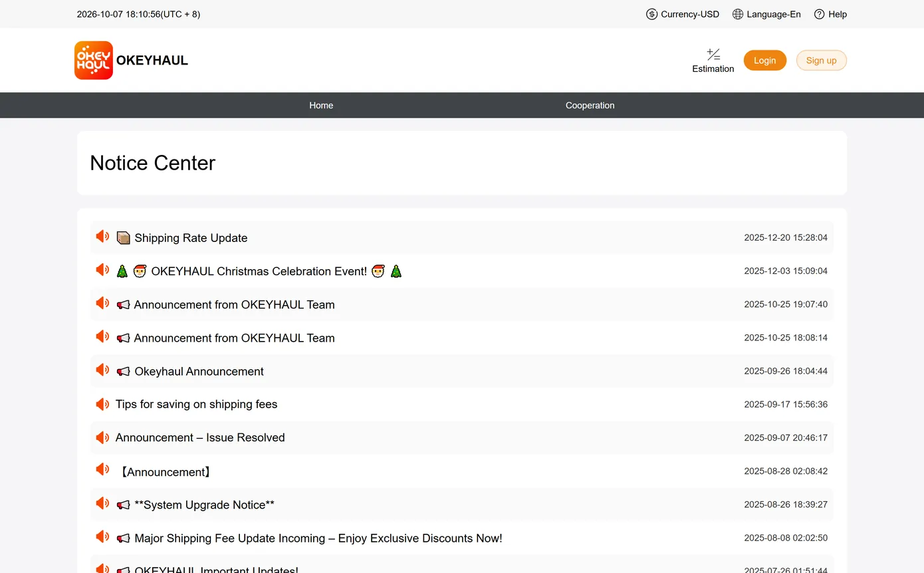This screenshot has height=573, width=924.
Task: Click the Notice Center heading
Action: 153,163
